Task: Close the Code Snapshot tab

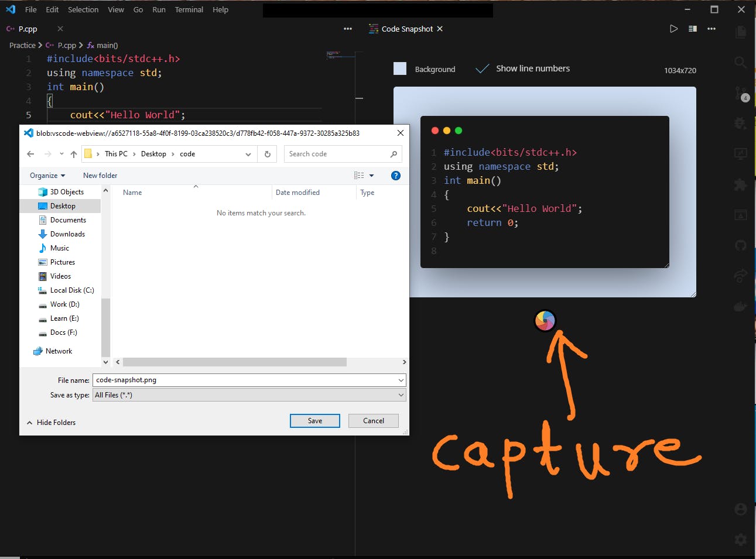Action: (x=440, y=29)
